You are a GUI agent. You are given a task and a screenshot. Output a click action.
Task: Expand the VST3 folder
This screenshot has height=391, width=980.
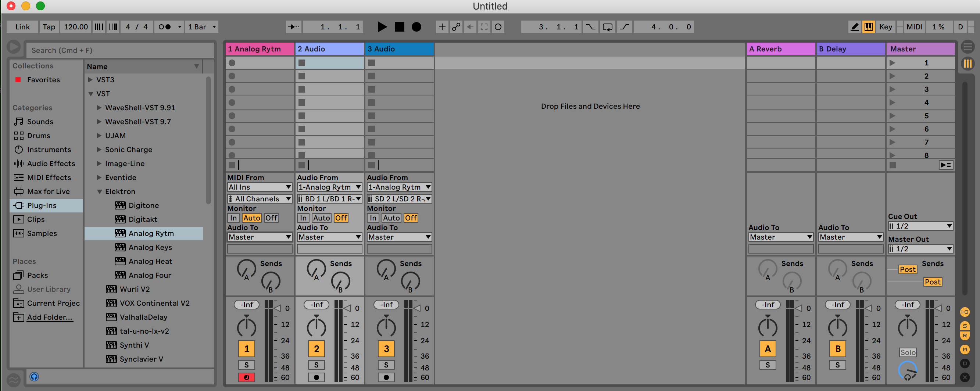(x=90, y=80)
